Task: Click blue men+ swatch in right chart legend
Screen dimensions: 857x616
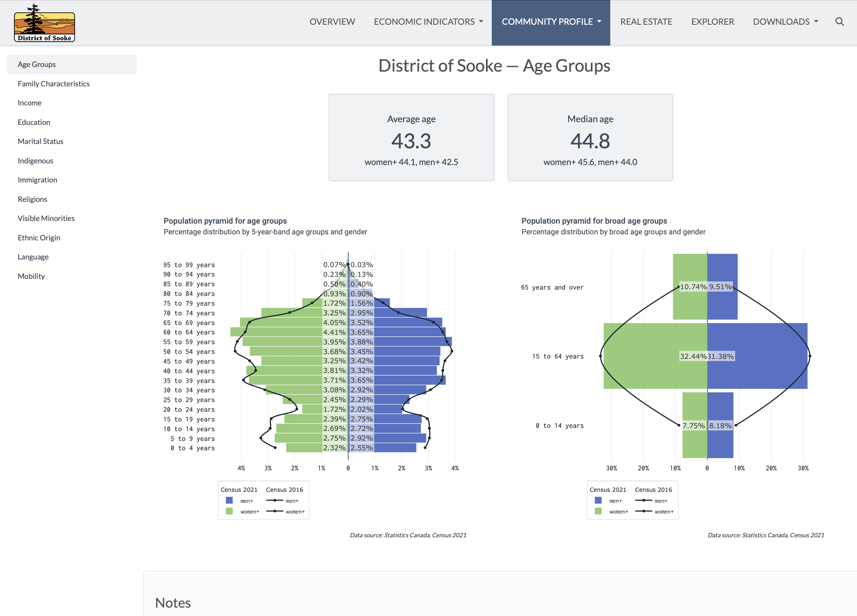Action: [x=598, y=501]
